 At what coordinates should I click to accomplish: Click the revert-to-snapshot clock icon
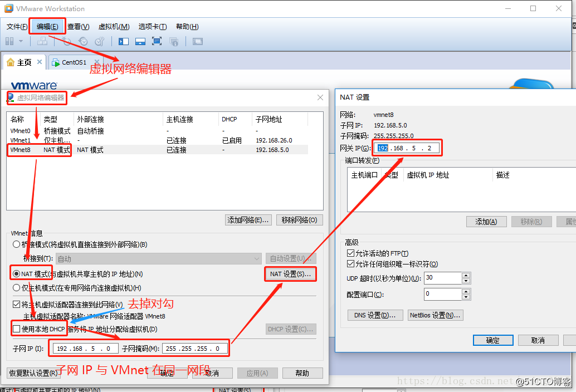click(84, 41)
